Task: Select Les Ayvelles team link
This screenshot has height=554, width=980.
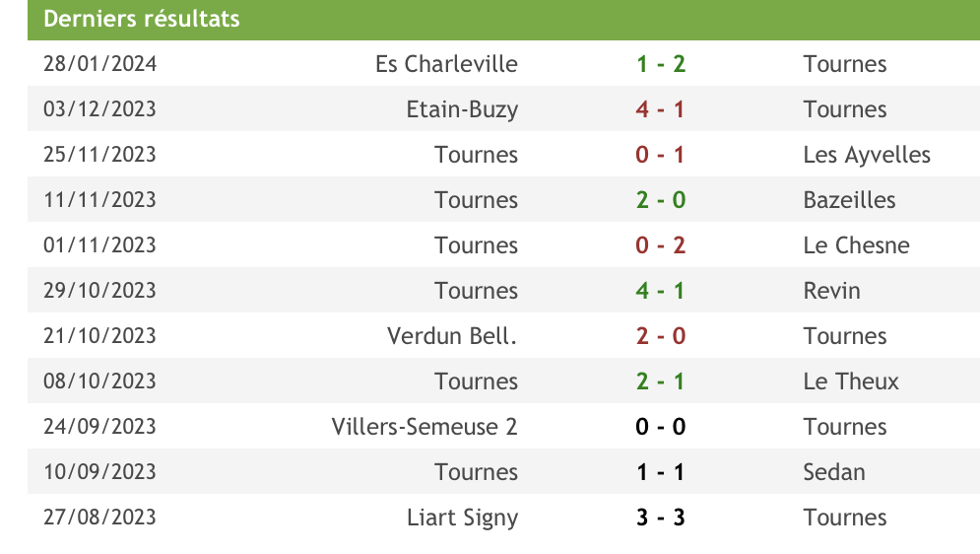Action: pos(867,155)
